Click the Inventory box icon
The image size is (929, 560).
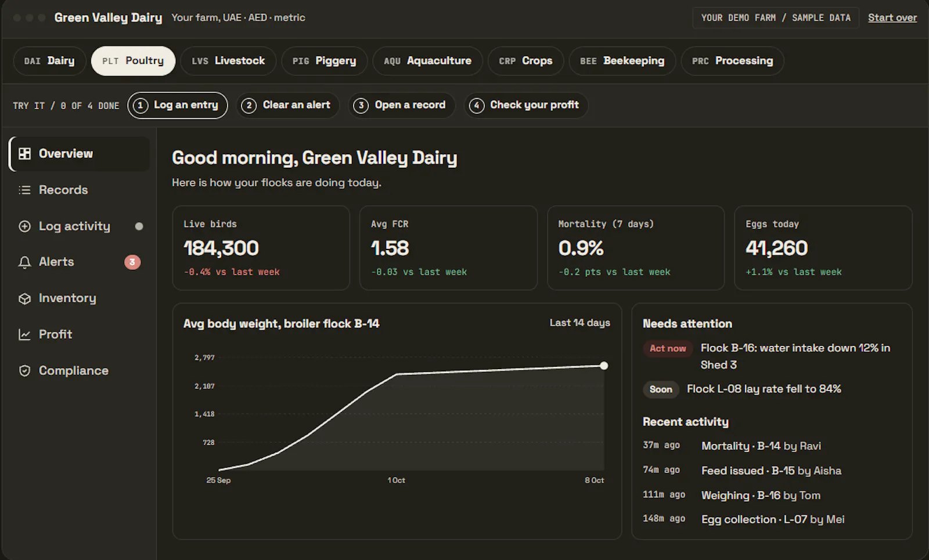click(x=24, y=298)
